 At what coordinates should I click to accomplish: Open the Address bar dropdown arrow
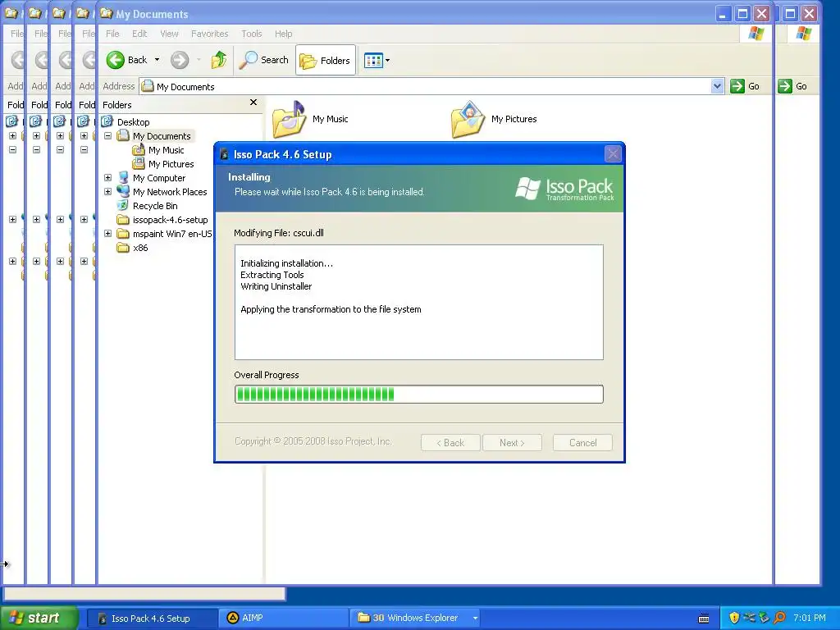click(x=717, y=86)
